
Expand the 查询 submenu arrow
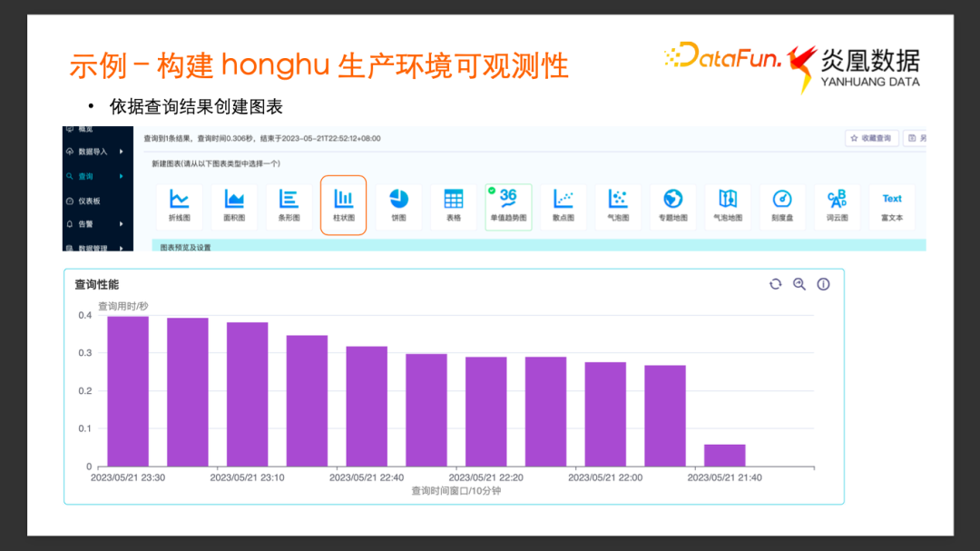tap(122, 176)
